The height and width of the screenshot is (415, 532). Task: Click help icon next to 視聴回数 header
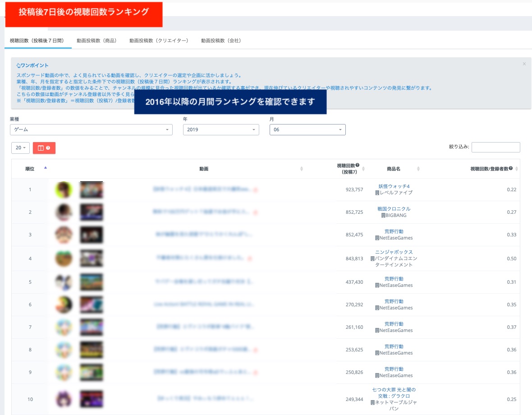coord(358,166)
